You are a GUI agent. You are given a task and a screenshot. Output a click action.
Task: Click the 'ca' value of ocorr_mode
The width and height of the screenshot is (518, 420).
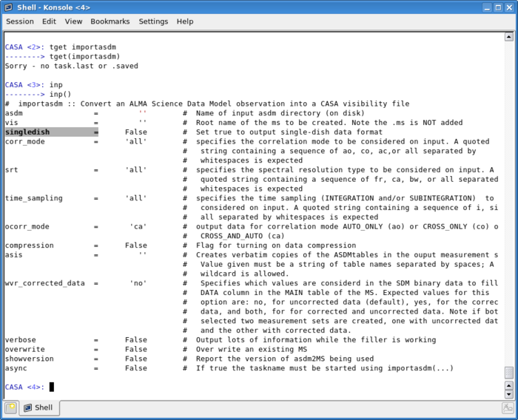pos(138,226)
